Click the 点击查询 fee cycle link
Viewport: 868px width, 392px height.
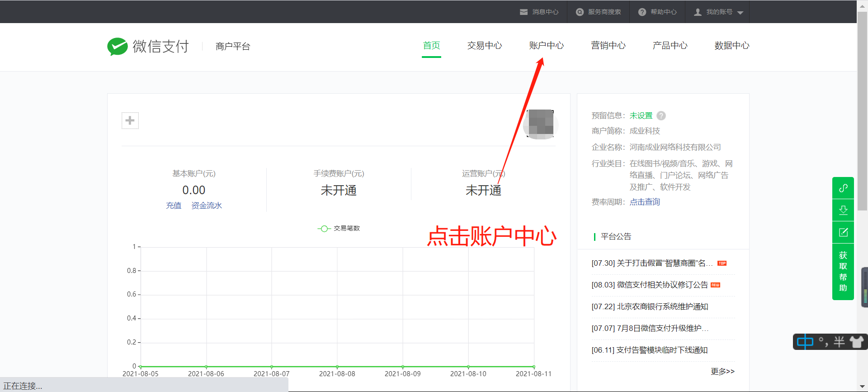pos(645,202)
